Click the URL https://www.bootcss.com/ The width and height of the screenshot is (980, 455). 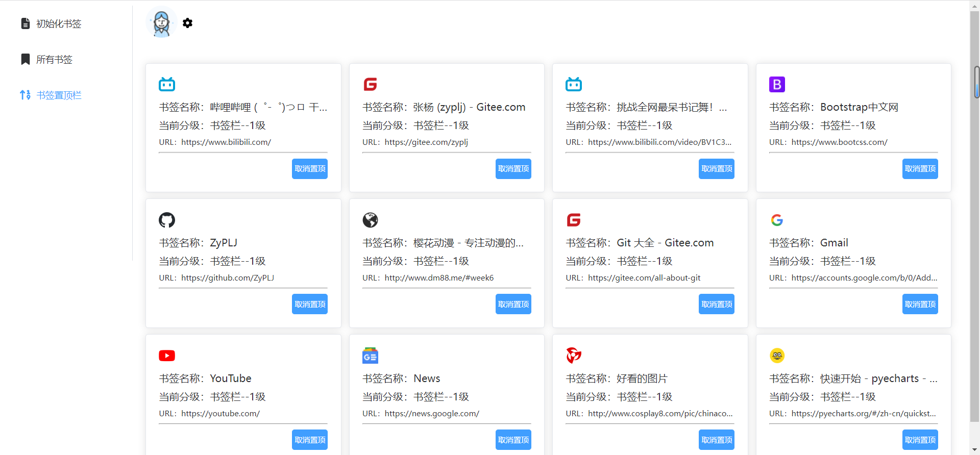coord(840,142)
